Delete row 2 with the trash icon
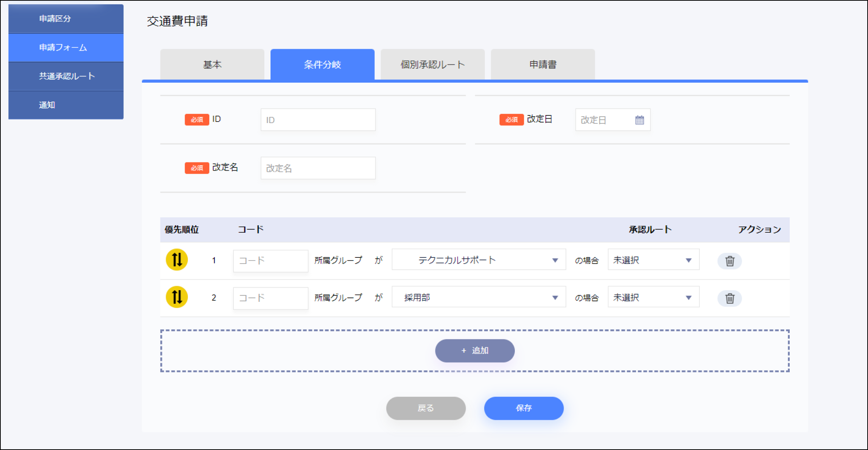 (x=729, y=298)
